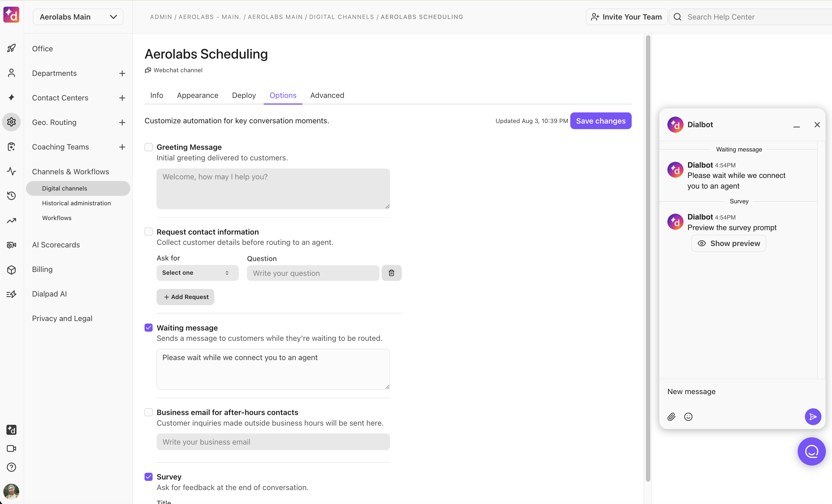The width and height of the screenshot is (832, 504).
Task: Click the user avatar photo at bottom left
Action: (x=11, y=491)
